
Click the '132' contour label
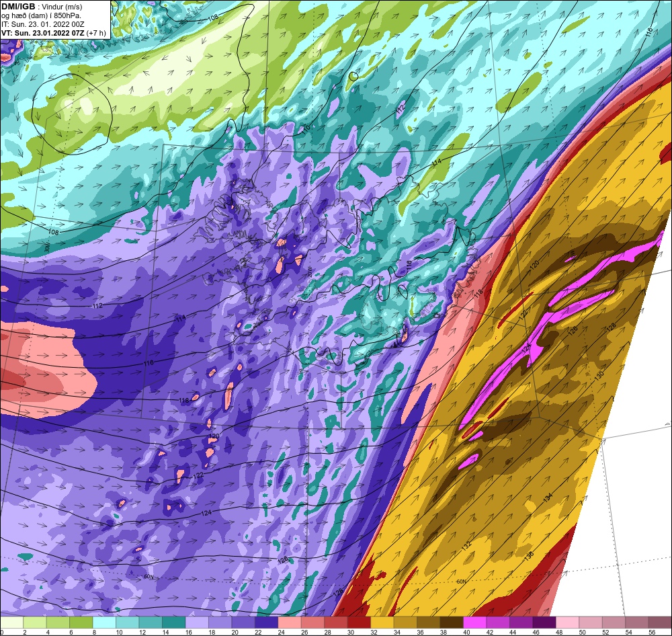tap(467, 545)
